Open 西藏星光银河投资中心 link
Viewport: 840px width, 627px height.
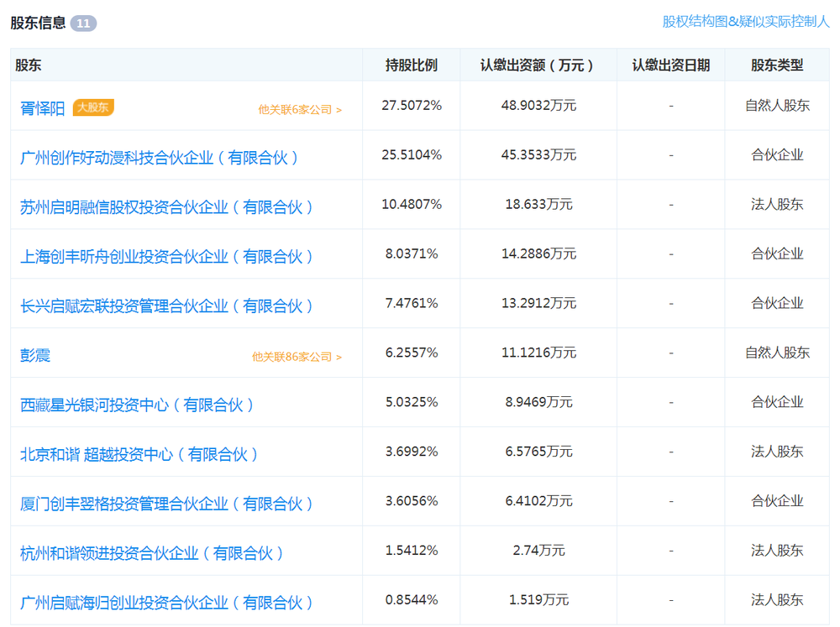137,405
